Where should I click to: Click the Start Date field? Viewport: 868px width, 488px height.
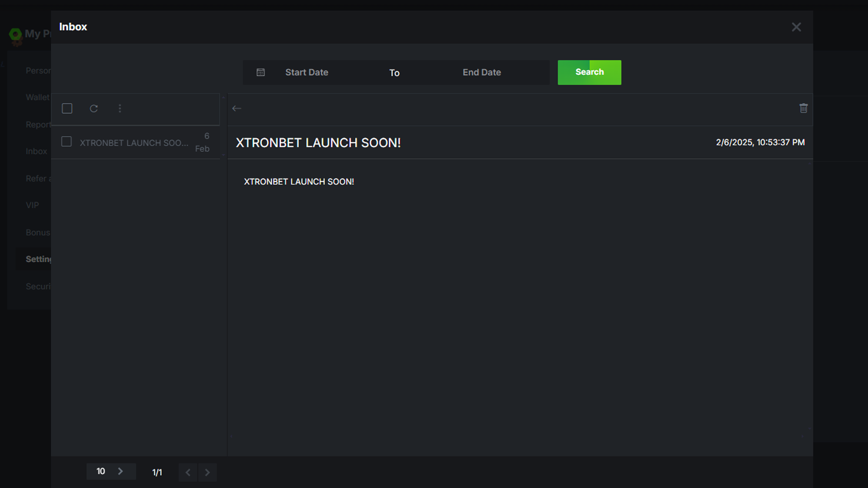coord(307,72)
